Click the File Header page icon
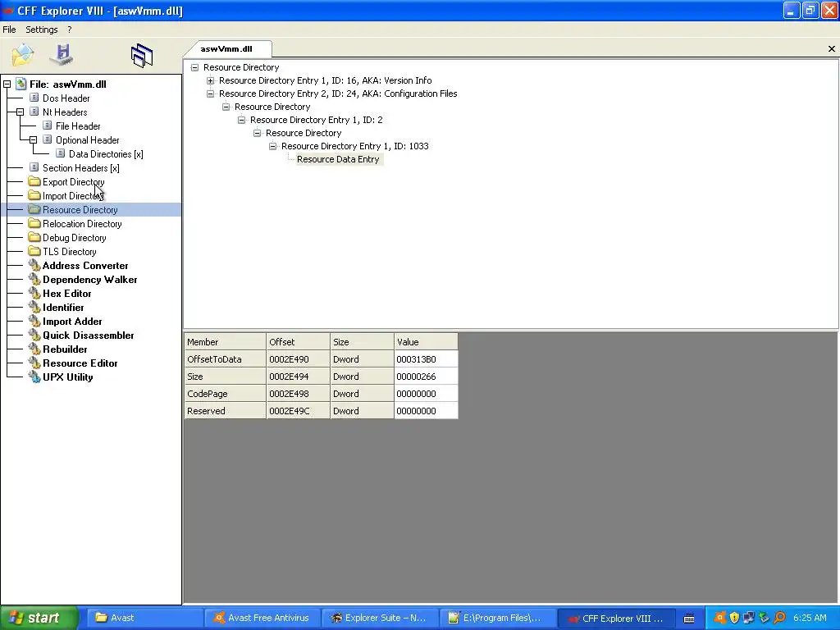The image size is (840, 630). pyautogui.click(x=47, y=126)
